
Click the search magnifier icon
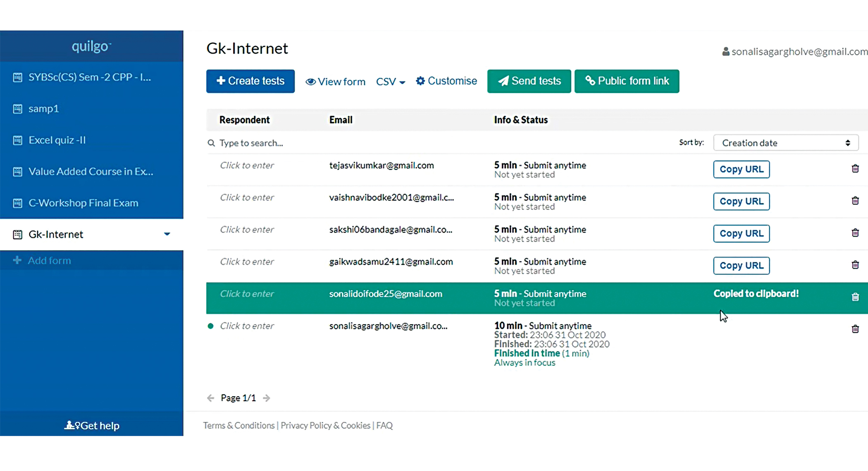click(211, 143)
